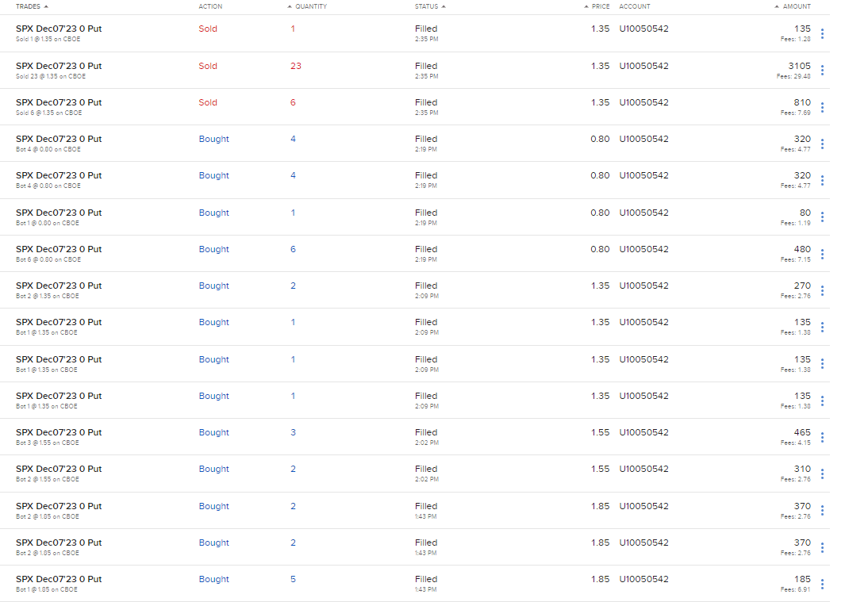Screen dimensions: 868x602
Task: Open more options for Bot 1 @ 0.80 trade
Action: (x=822, y=217)
